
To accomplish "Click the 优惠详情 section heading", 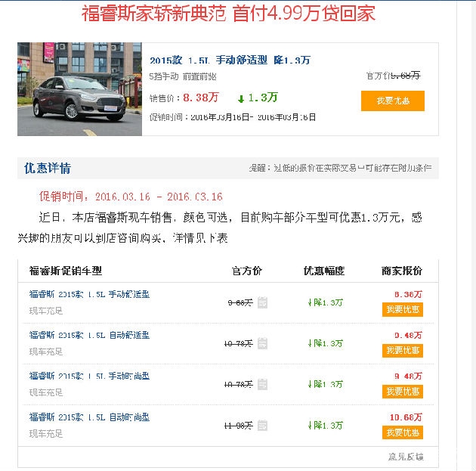I will point(48,169).
